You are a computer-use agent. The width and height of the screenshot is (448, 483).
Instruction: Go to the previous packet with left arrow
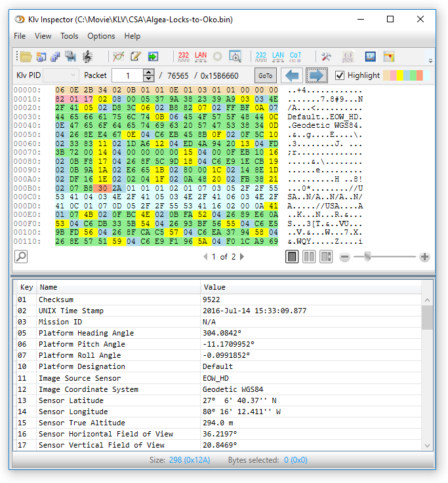[293, 75]
